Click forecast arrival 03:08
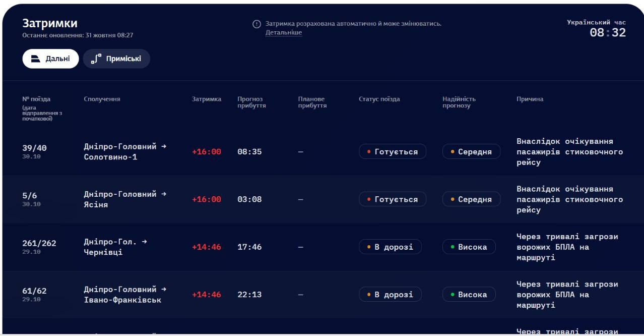644x336 pixels. (249, 199)
